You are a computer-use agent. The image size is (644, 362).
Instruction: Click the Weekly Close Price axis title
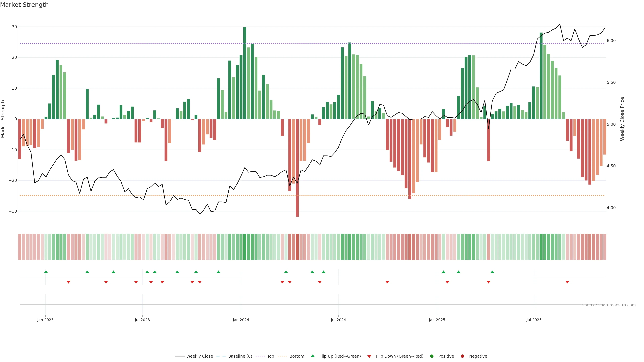click(622, 119)
